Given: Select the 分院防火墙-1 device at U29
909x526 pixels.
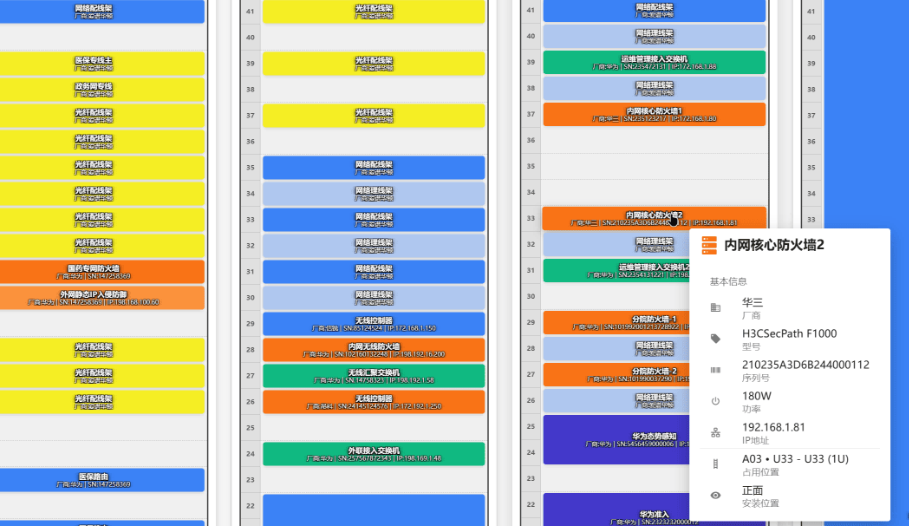Looking at the screenshot, I should (x=616, y=323).
